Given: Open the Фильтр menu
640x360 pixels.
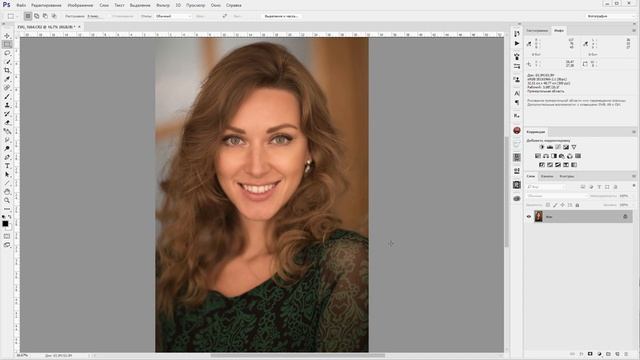Looking at the screenshot, I should pos(163,5).
